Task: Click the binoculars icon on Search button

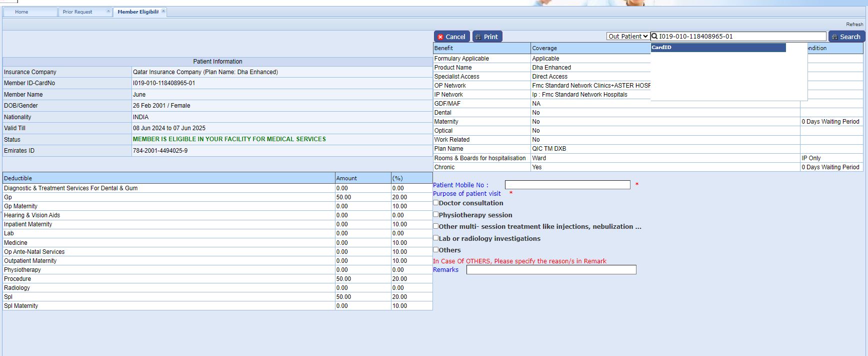Action: tap(835, 37)
